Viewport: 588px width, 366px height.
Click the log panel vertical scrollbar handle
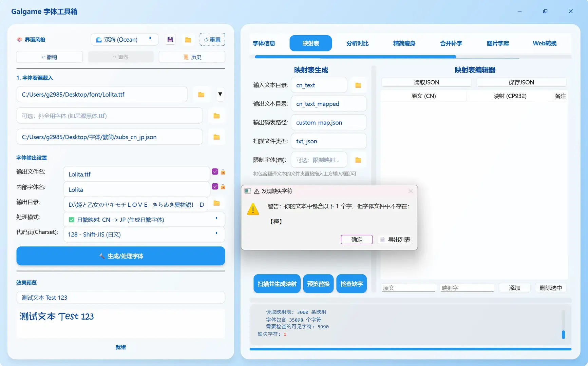pyautogui.click(x=563, y=334)
